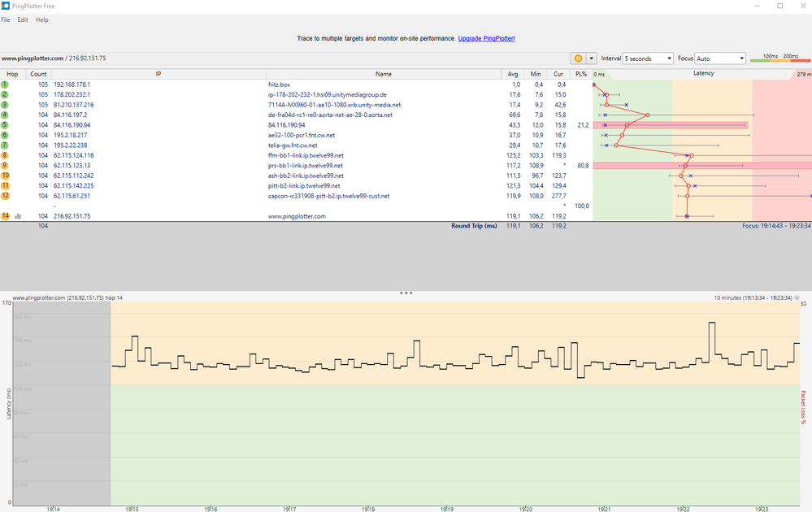
Task: Click www.pingplotter.com name in hop 14 row
Action: click(x=297, y=216)
